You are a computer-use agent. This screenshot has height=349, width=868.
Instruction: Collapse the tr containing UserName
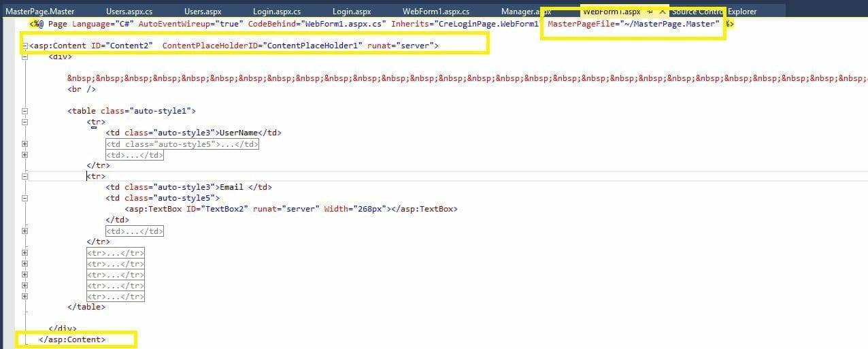point(24,122)
